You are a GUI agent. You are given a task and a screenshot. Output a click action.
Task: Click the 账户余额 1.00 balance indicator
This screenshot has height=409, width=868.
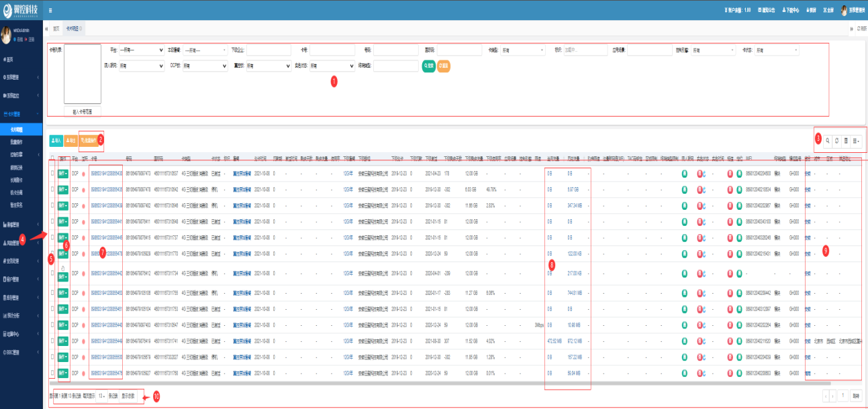tap(738, 11)
